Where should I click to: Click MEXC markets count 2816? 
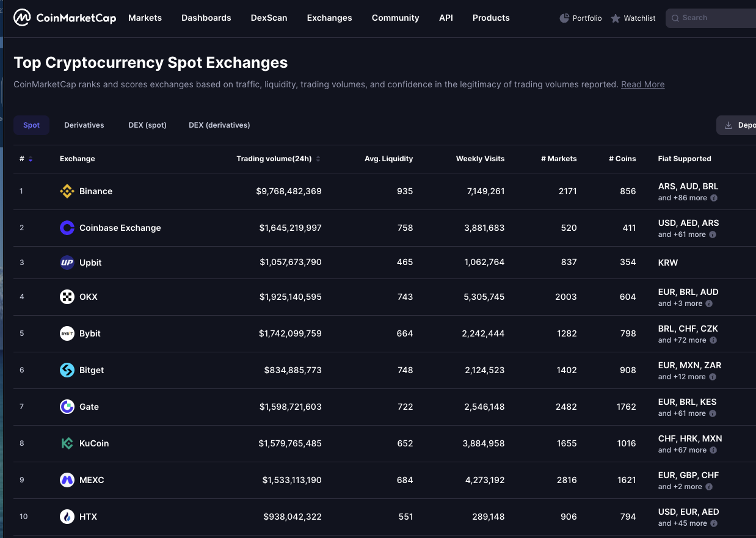tap(567, 480)
